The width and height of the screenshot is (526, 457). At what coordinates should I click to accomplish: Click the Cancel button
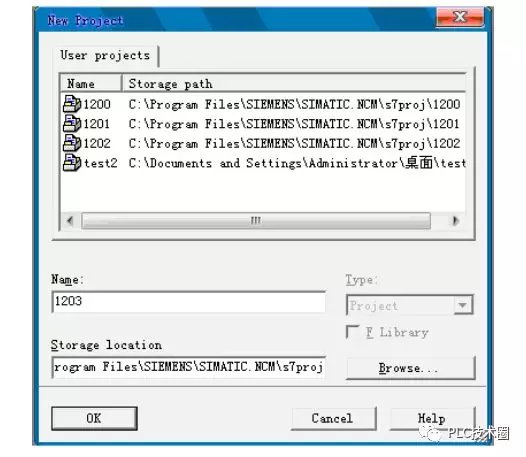(x=333, y=418)
